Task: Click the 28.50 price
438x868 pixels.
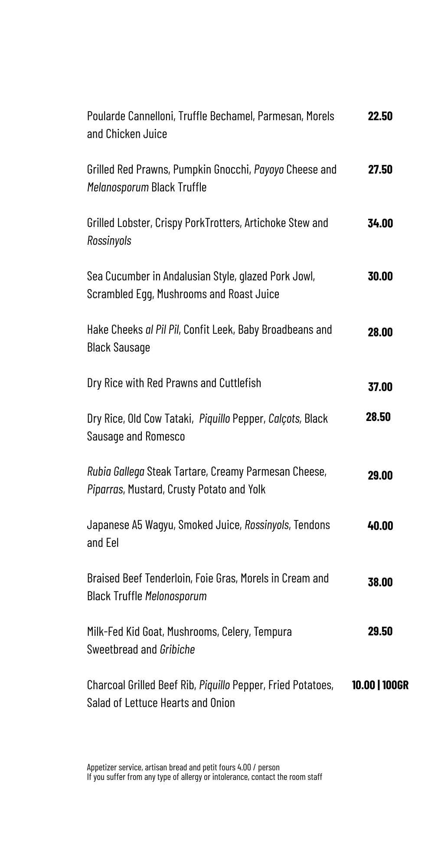Action: [x=378, y=417]
